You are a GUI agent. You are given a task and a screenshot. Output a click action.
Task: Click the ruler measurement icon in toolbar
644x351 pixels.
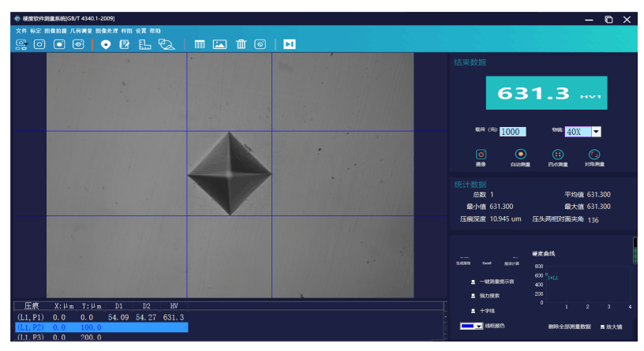(145, 44)
